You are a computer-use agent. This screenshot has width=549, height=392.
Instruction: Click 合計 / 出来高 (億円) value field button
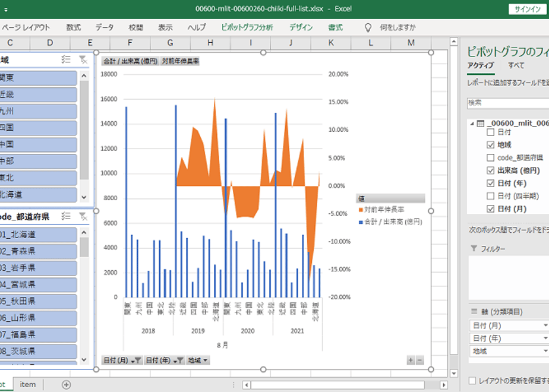pyautogui.click(x=130, y=61)
